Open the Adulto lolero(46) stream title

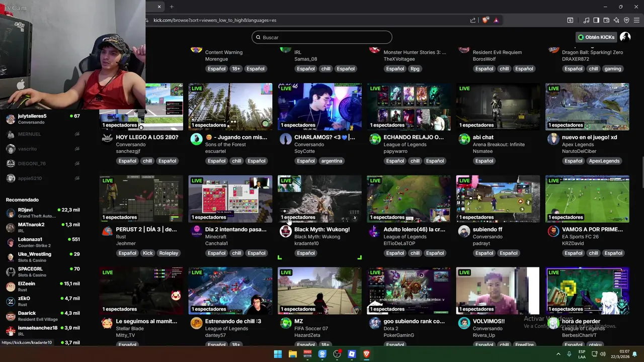tap(414, 229)
